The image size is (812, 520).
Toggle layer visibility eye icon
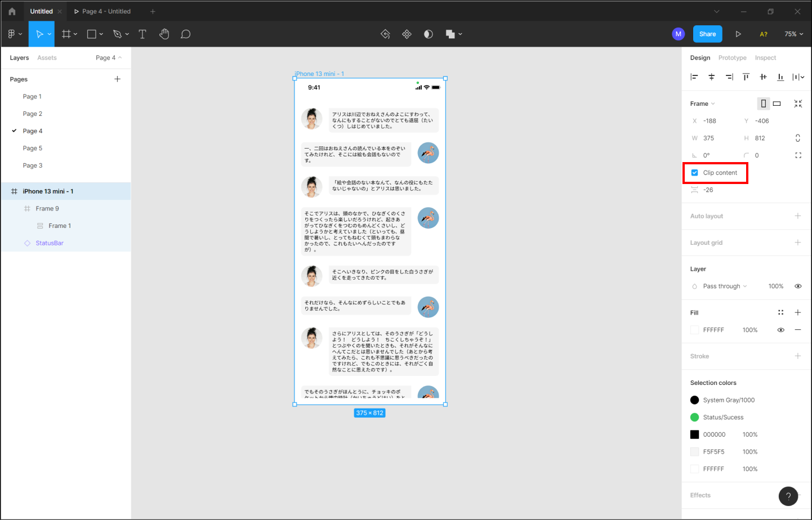(x=798, y=286)
